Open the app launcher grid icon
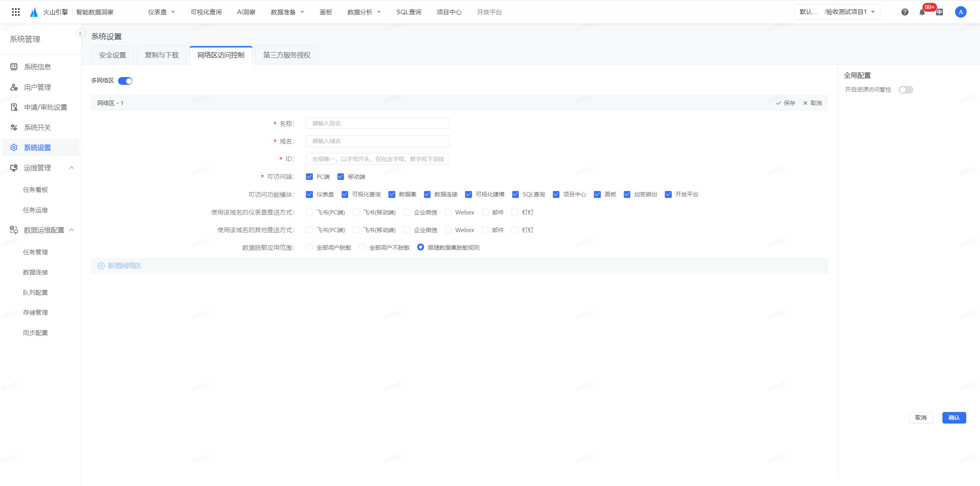Viewport: 980px width, 486px height. 16,12
